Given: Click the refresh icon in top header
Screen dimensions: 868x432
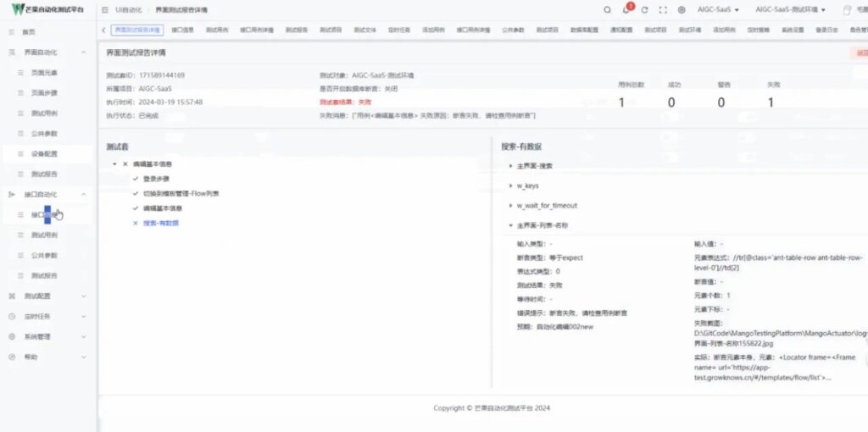Looking at the screenshot, I should [x=644, y=10].
